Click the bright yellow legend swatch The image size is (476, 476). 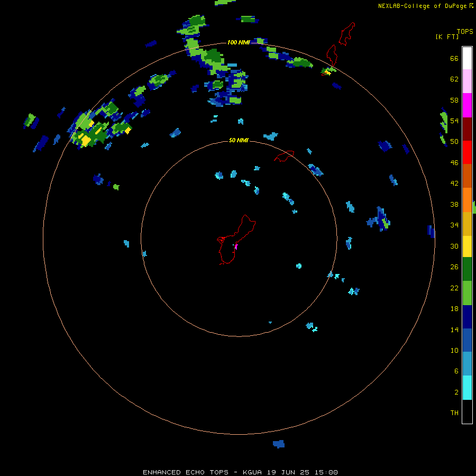[x=467, y=246]
